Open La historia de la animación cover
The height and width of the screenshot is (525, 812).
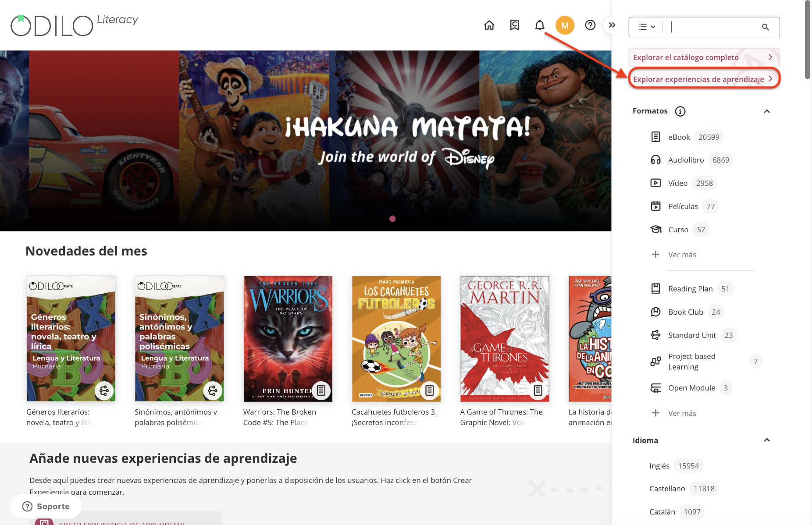pos(590,339)
